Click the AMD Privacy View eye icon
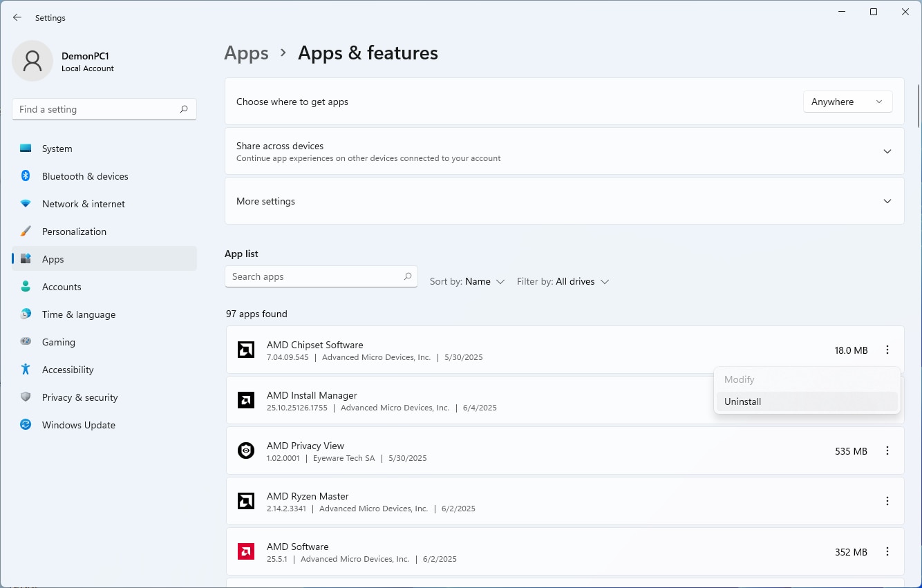The height and width of the screenshot is (588, 922). click(246, 451)
